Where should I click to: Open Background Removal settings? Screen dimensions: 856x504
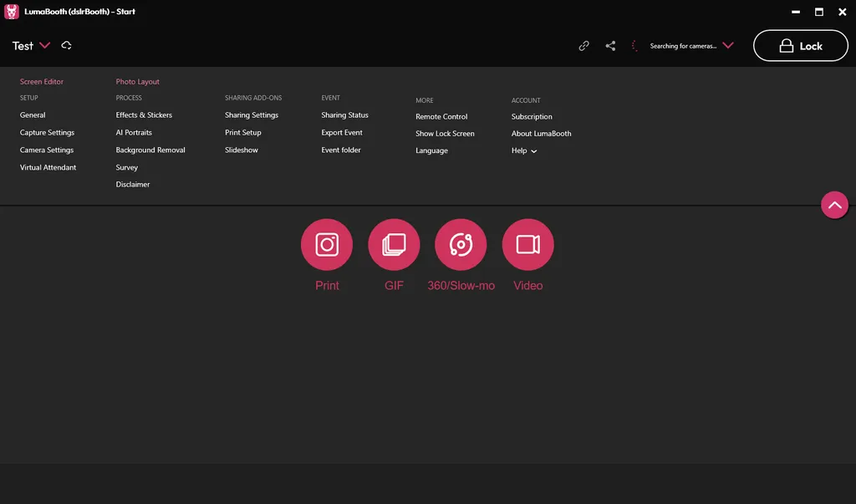click(150, 150)
